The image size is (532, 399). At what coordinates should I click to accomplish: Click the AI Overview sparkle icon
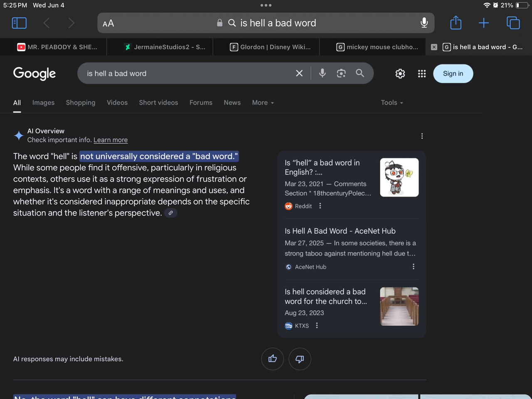pyautogui.click(x=19, y=135)
